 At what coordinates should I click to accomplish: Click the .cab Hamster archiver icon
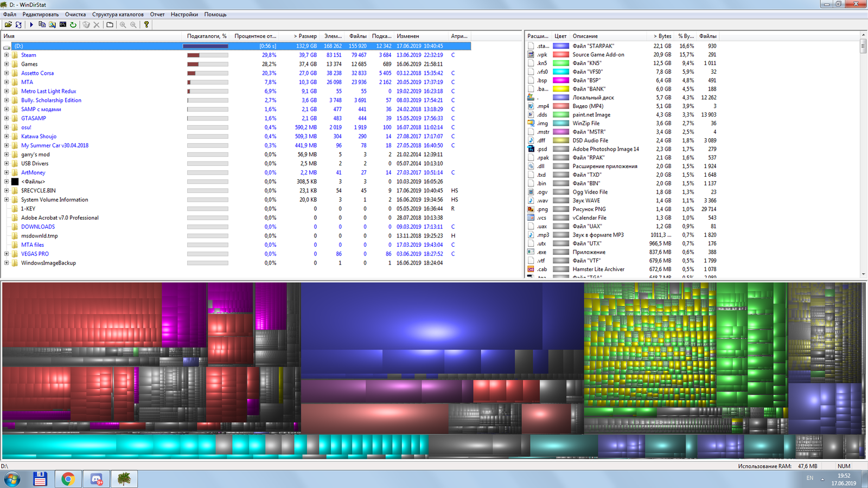(x=531, y=269)
